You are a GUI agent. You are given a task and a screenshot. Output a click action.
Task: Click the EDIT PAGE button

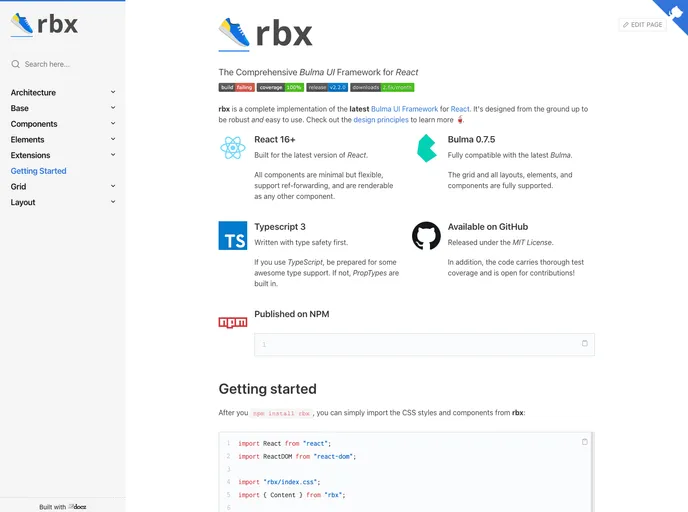tap(642, 25)
